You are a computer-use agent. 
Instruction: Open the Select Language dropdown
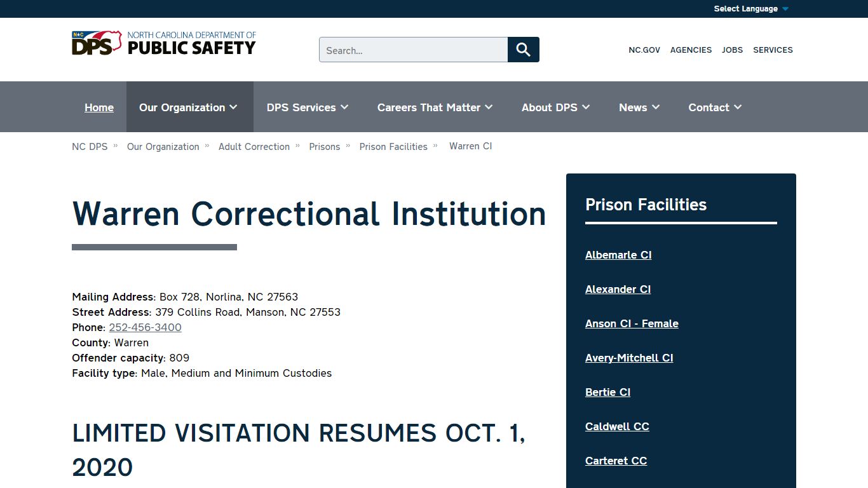coord(751,9)
